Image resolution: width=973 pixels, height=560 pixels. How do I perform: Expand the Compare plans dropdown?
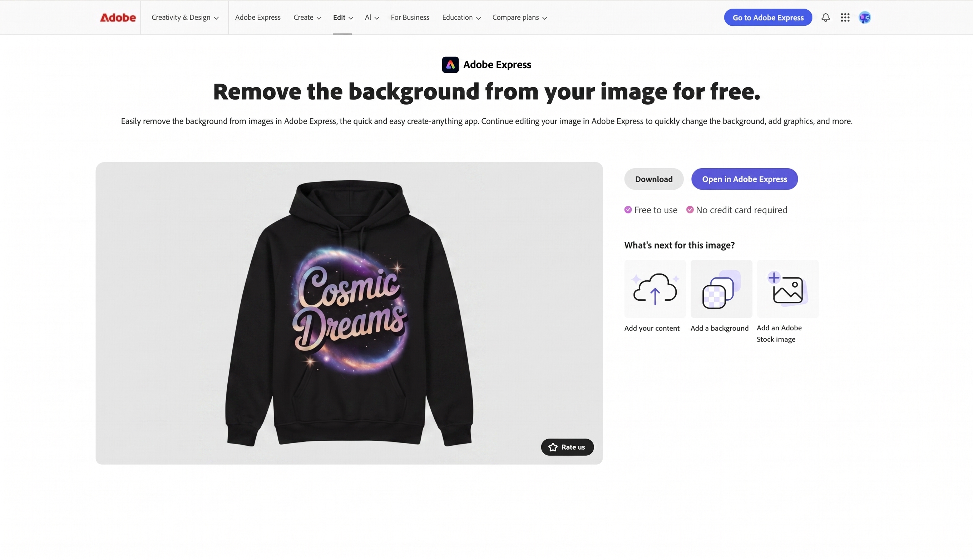520,18
